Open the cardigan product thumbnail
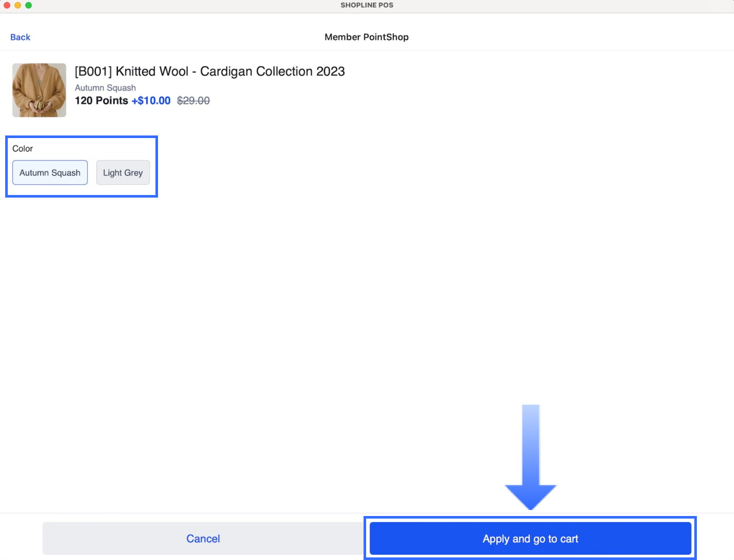The width and height of the screenshot is (734, 560). [x=39, y=90]
